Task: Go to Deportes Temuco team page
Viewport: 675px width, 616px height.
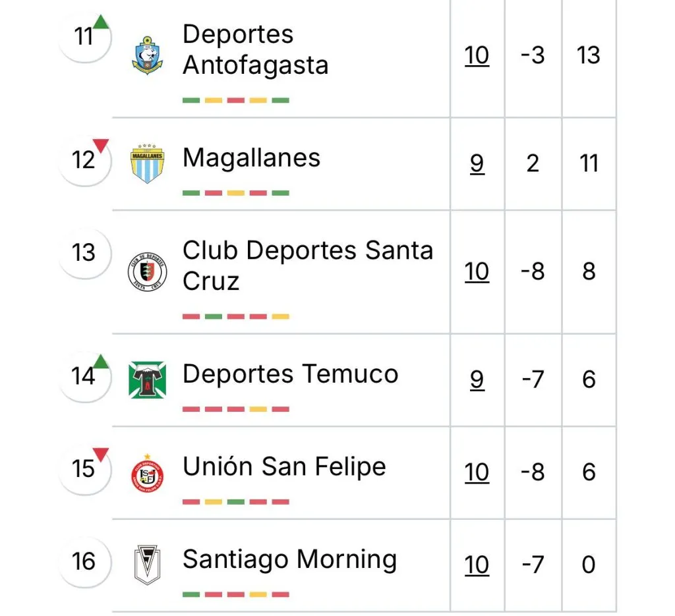Action: point(290,374)
